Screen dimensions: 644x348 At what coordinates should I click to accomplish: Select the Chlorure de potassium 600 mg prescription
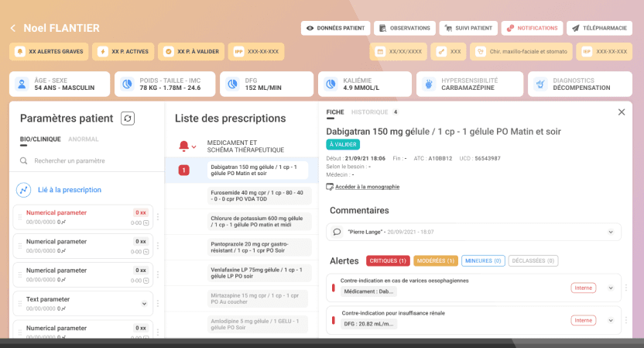click(259, 222)
